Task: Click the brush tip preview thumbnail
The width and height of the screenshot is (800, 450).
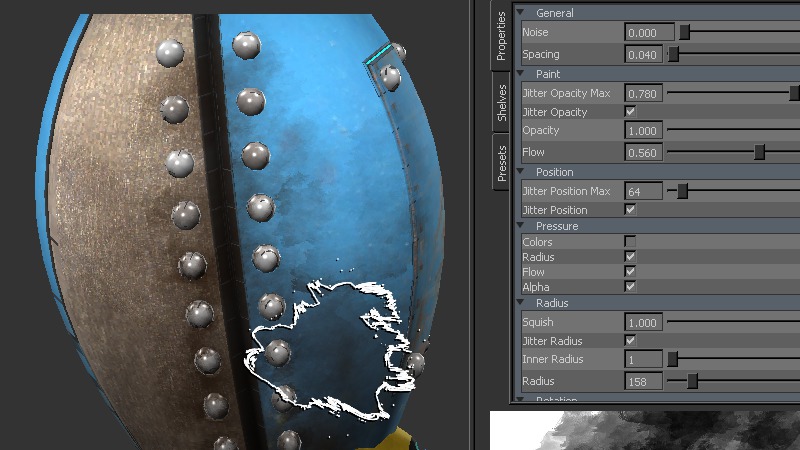Action: tap(645, 430)
